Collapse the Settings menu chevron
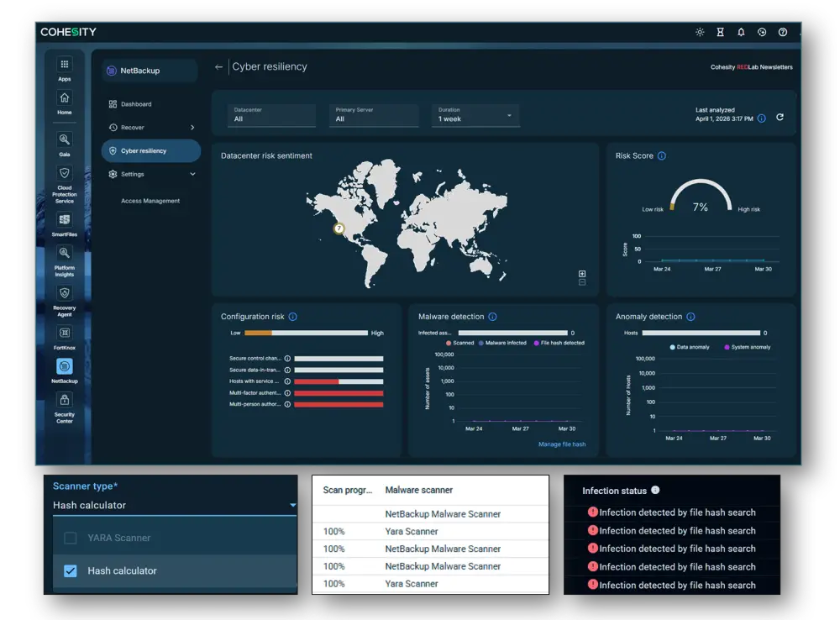Viewport: 840px width, 620px height. [x=192, y=174]
